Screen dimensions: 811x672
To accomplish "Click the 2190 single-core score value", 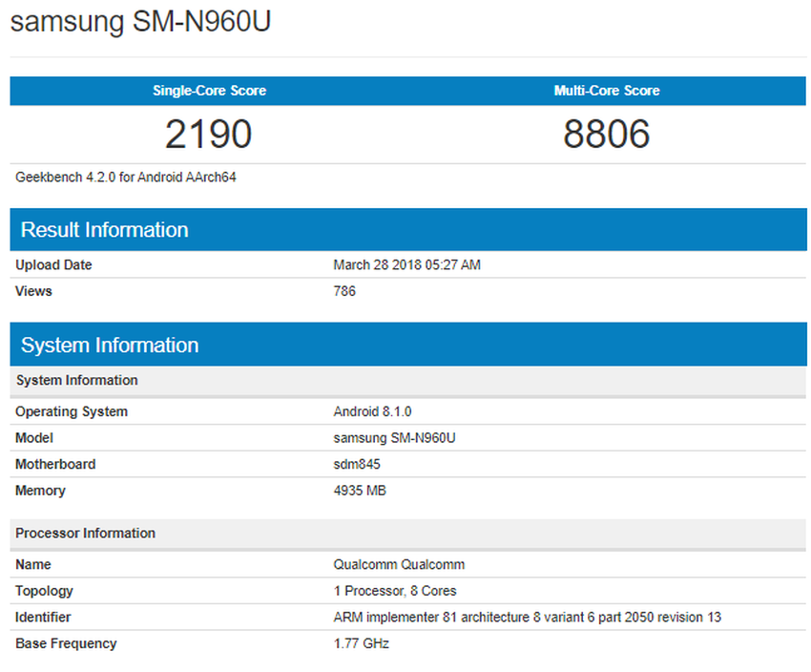I will coord(208,134).
